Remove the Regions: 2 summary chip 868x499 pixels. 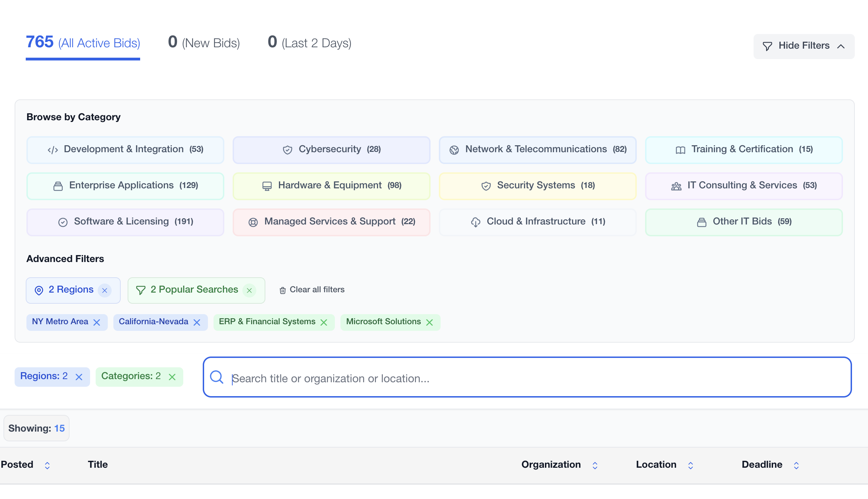click(79, 377)
